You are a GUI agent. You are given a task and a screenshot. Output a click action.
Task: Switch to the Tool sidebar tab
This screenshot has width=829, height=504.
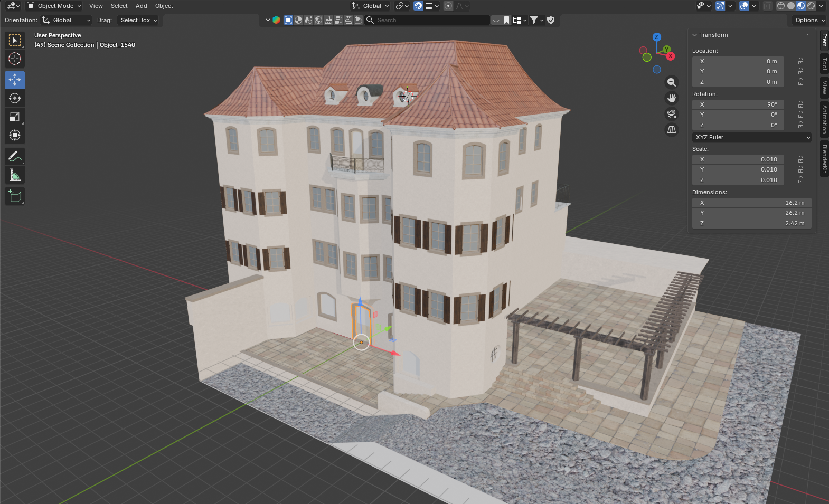click(824, 64)
